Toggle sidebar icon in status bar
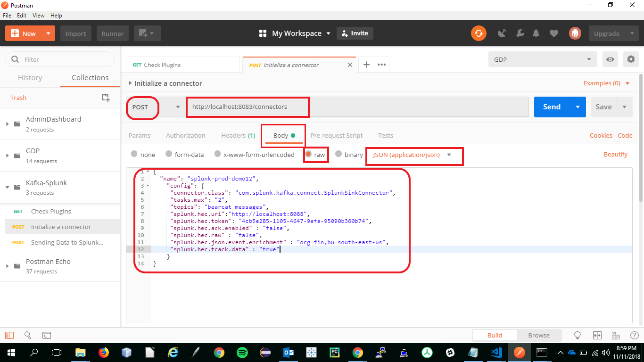The height and width of the screenshot is (362, 644). 9,335
